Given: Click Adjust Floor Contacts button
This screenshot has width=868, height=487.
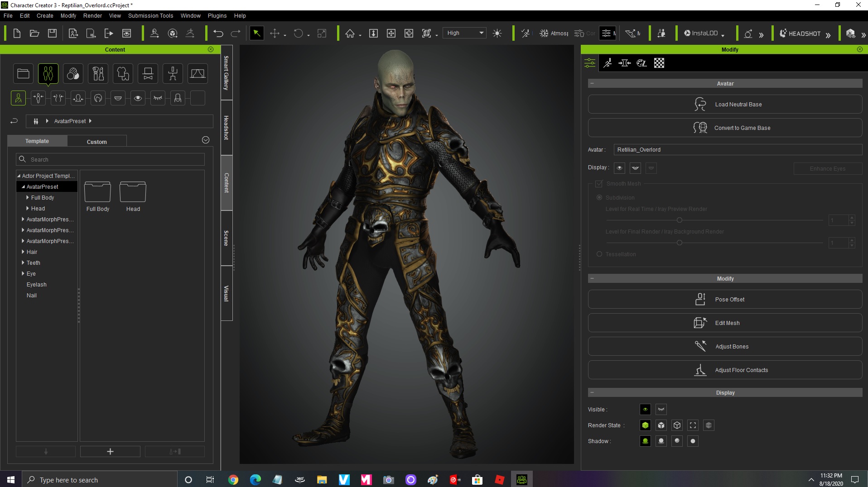Looking at the screenshot, I should tap(725, 370).
